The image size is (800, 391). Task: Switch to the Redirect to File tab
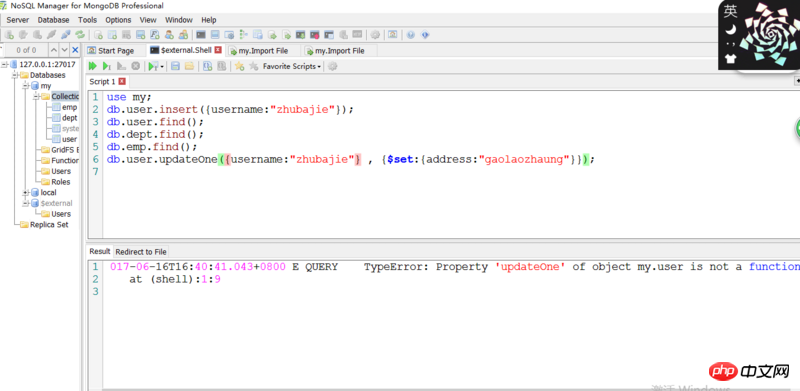[141, 252]
